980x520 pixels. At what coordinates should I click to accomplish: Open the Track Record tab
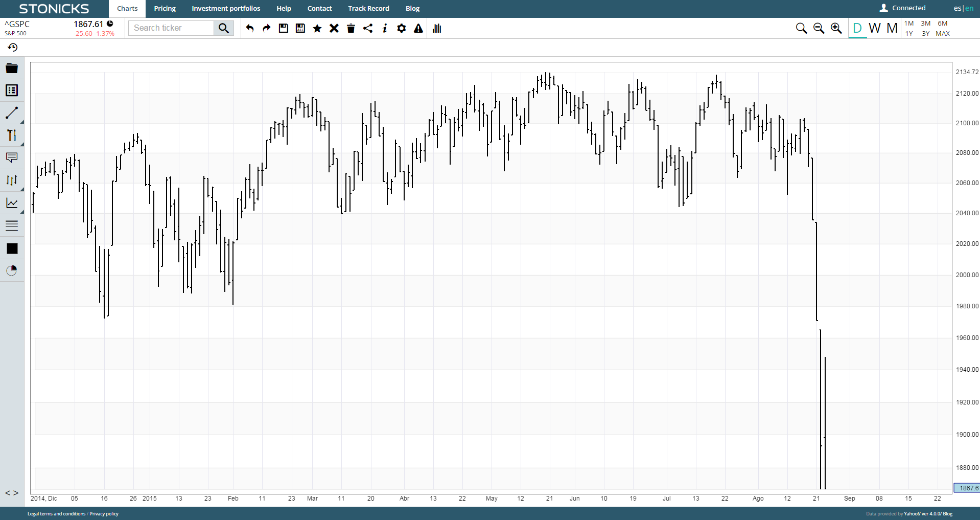click(x=368, y=9)
